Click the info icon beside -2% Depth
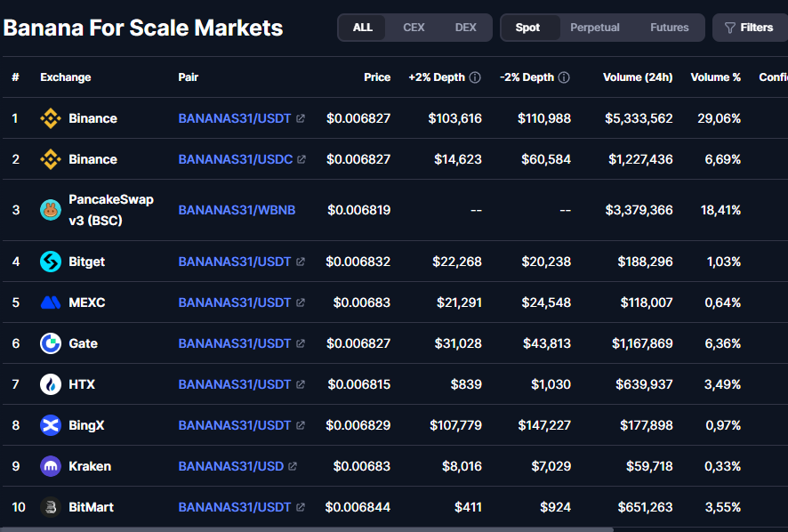 pos(564,77)
